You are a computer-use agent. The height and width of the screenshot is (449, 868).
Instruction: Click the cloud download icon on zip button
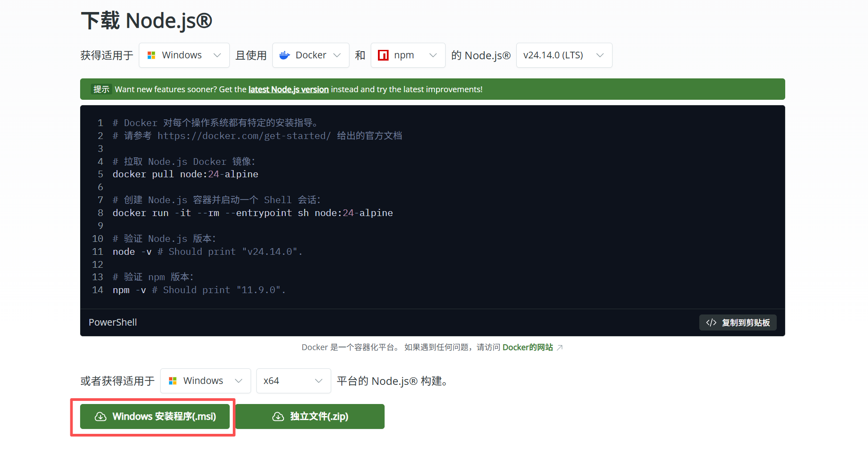coord(278,416)
